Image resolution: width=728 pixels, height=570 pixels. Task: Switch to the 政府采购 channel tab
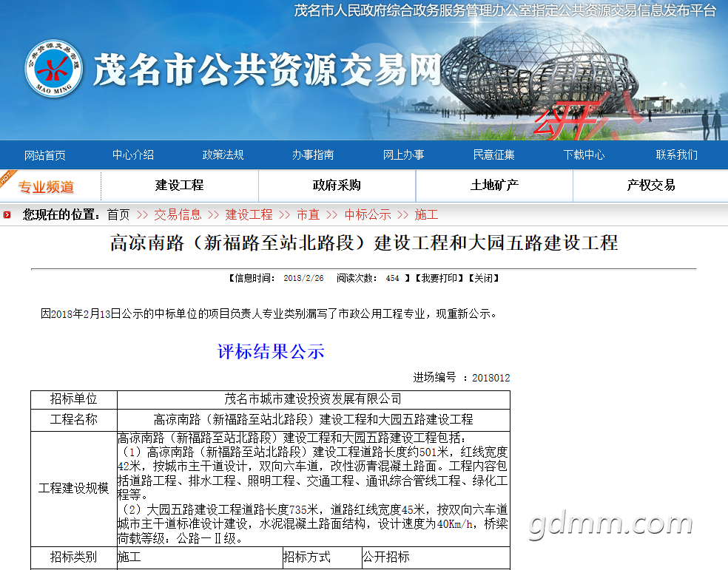pos(337,186)
